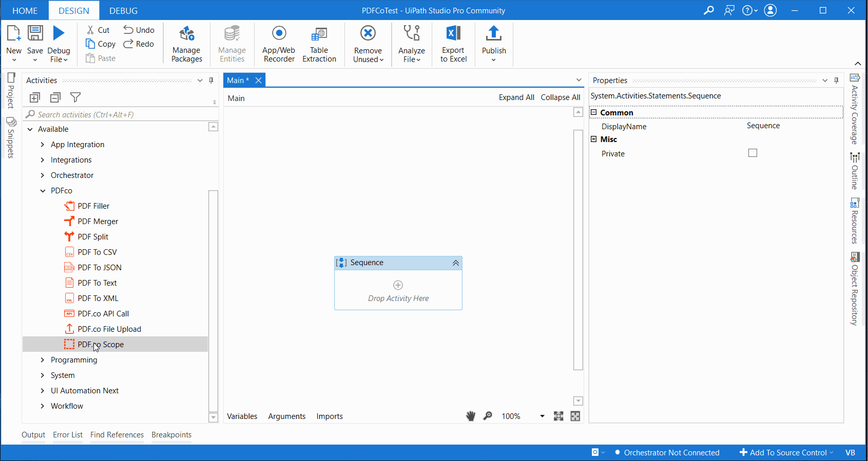Open the search magnifier in title bar
Image resolution: width=868 pixels, height=461 pixels.
tap(708, 10)
